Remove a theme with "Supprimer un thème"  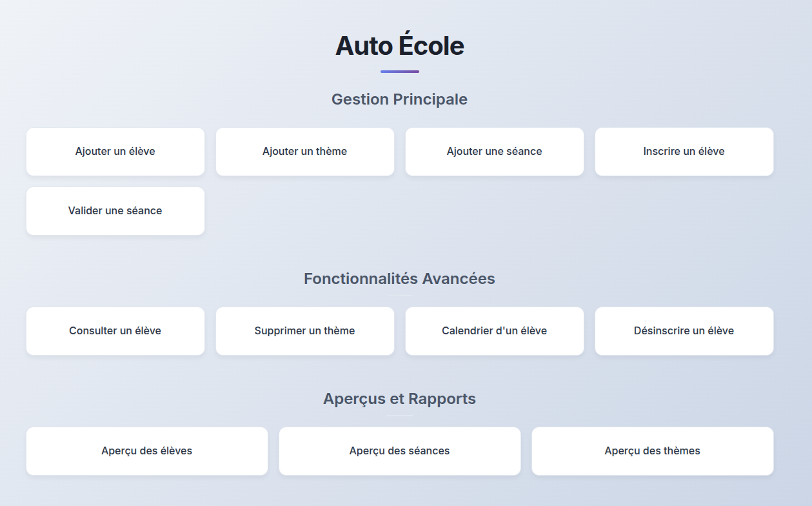coord(304,330)
